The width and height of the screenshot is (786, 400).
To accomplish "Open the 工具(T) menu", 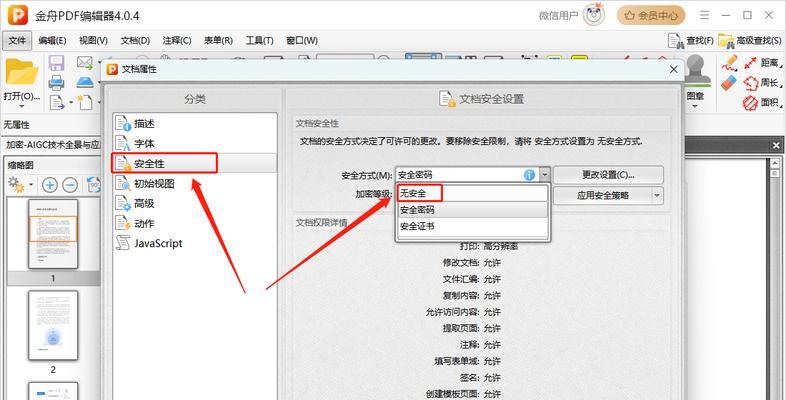I will coord(260,41).
